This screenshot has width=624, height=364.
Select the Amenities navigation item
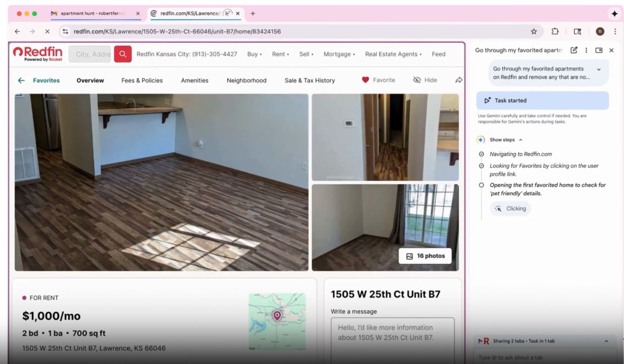[194, 80]
